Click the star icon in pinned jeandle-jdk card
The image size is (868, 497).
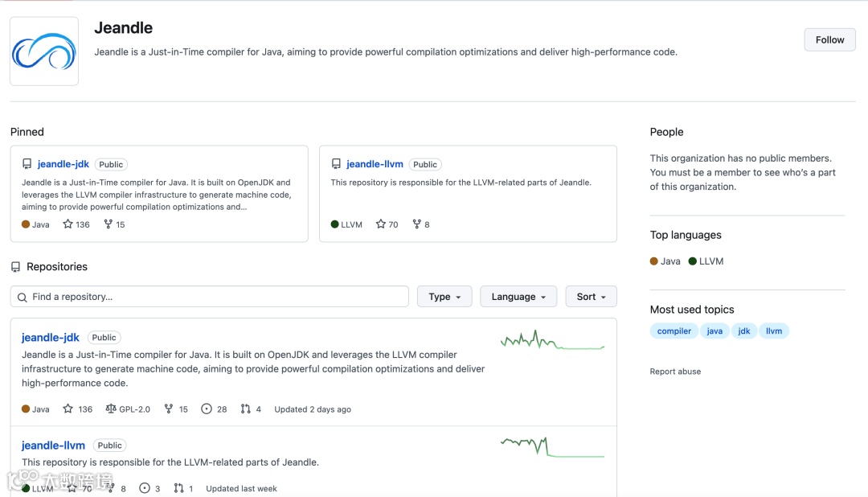pyautogui.click(x=68, y=224)
